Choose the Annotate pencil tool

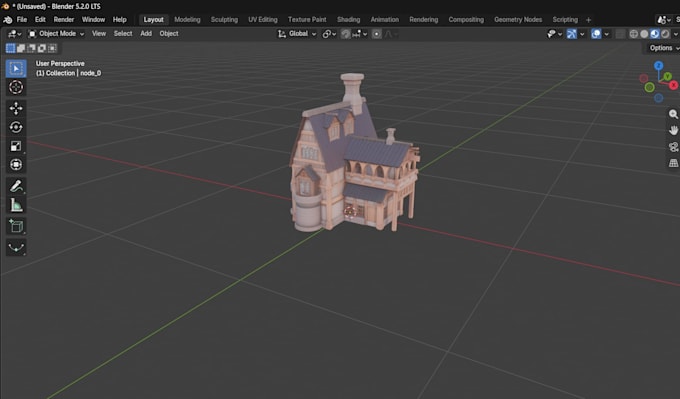pos(16,186)
